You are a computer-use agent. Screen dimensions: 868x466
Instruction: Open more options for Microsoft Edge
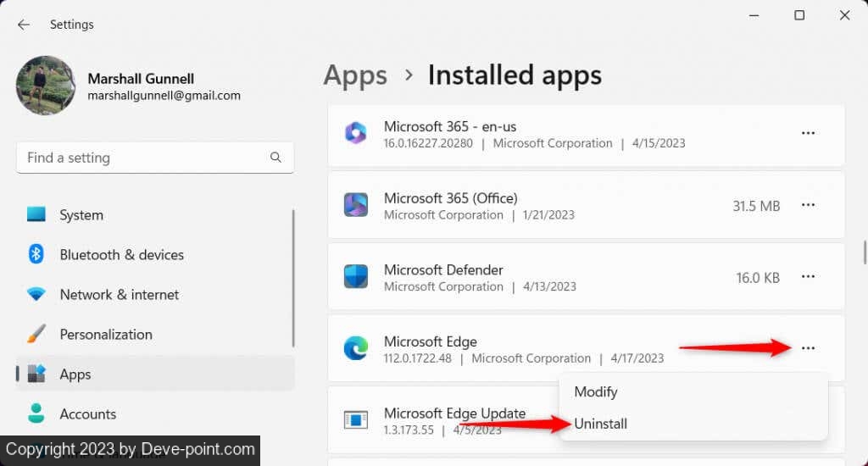coord(808,348)
